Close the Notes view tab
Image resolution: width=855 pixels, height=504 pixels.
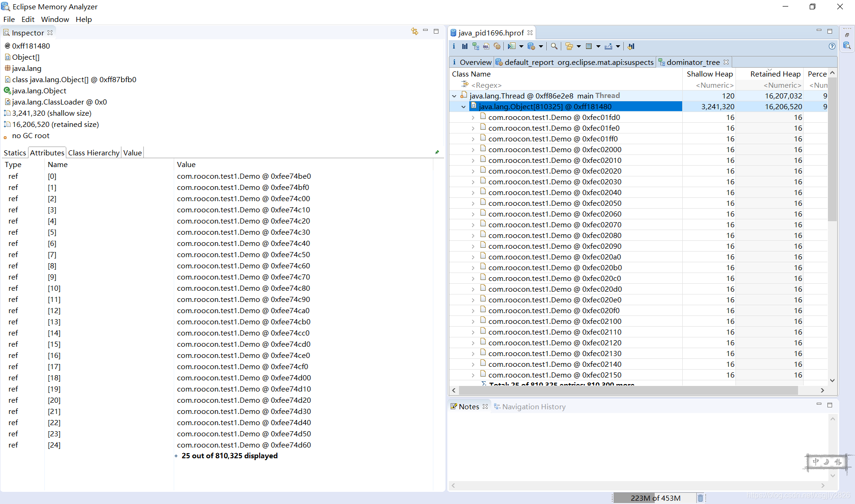tap(485, 406)
